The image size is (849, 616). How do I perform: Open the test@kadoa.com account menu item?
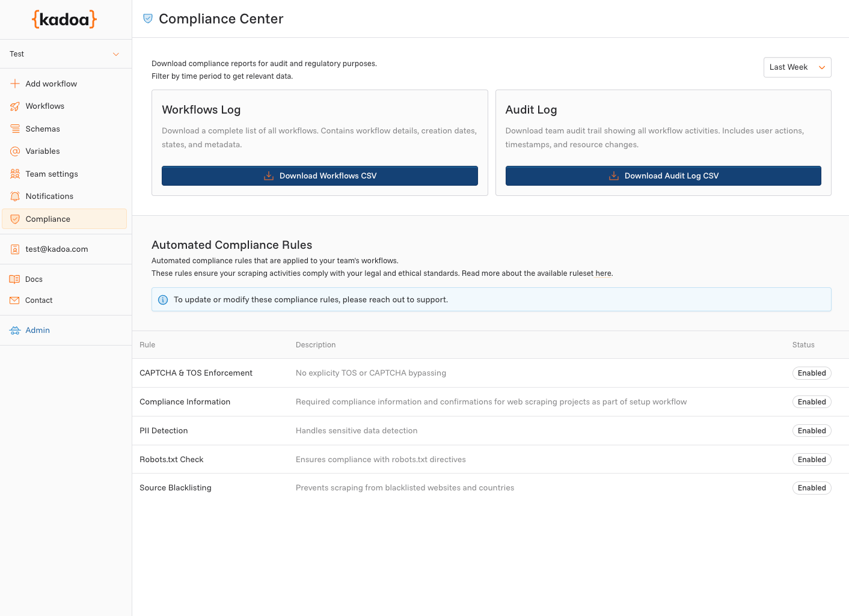coord(57,249)
